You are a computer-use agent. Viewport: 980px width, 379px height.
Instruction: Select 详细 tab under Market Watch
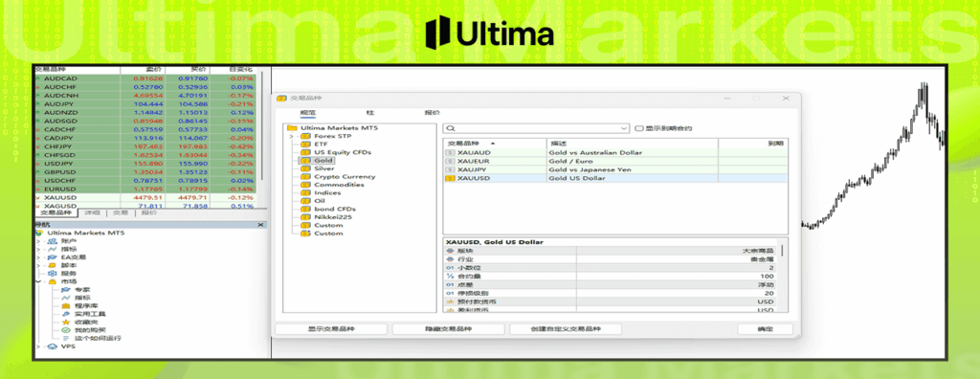tap(93, 212)
